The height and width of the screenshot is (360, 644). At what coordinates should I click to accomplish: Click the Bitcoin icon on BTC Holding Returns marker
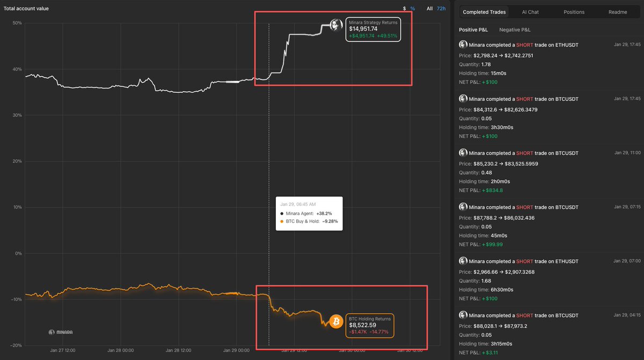point(337,321)
